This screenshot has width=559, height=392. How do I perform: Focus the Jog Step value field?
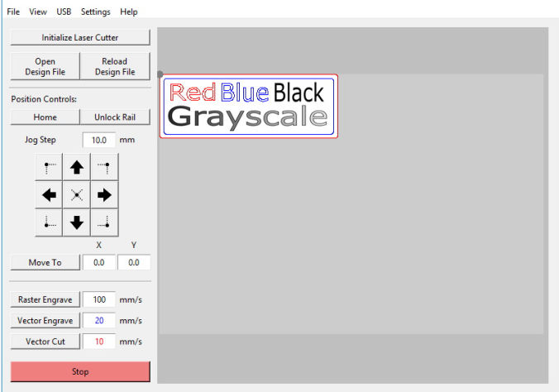tap(98, 140)
